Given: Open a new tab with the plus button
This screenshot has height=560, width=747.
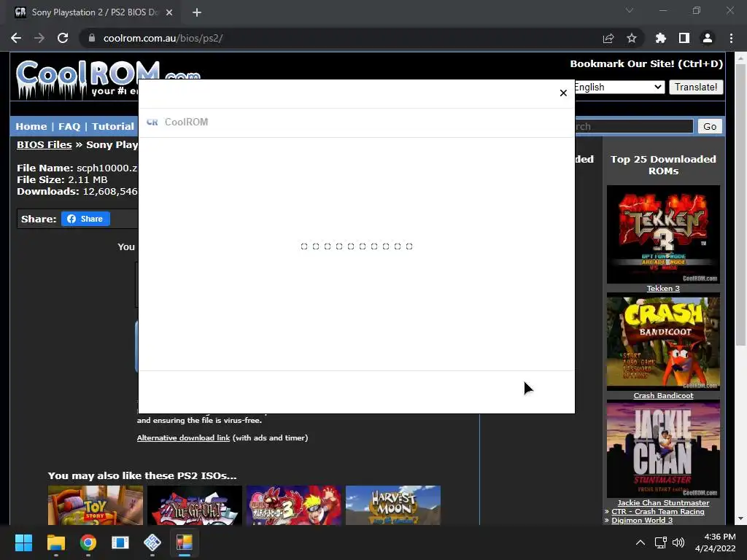Looking at the screenshot, I should [197, 12].
